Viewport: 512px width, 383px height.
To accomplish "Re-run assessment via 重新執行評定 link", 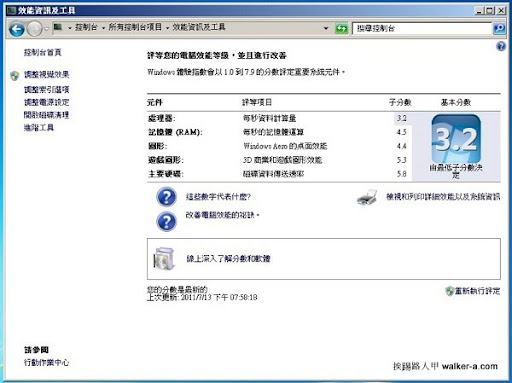I will (x=477, y=291).
